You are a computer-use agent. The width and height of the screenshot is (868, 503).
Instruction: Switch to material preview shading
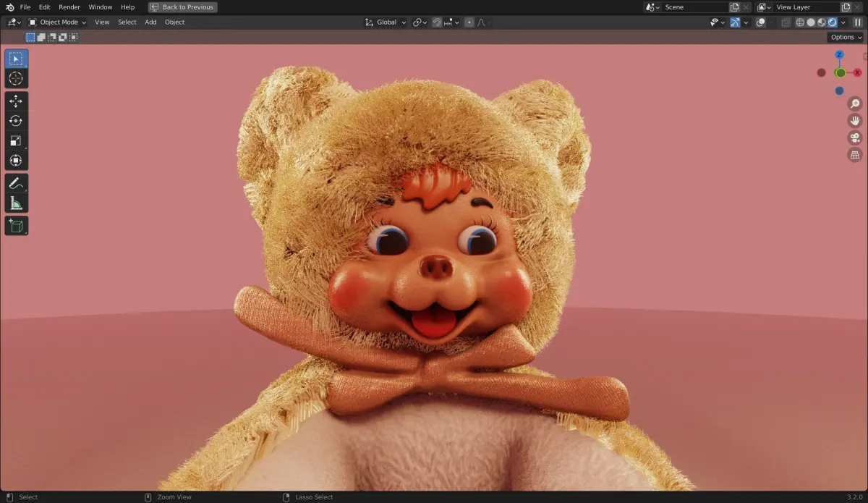(x=822, y=22)
